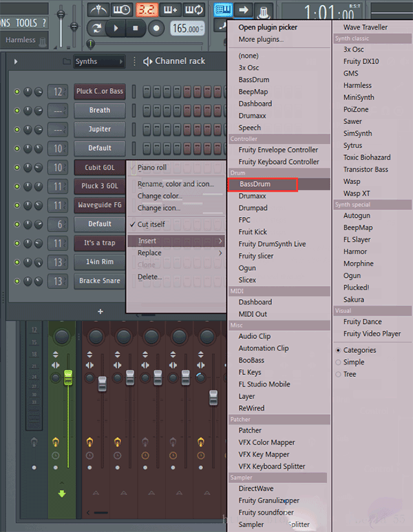This screenshot has height=532, width=413.
Task: Mute the Bracke Snare channel LED
Action: tap(17, 281)
